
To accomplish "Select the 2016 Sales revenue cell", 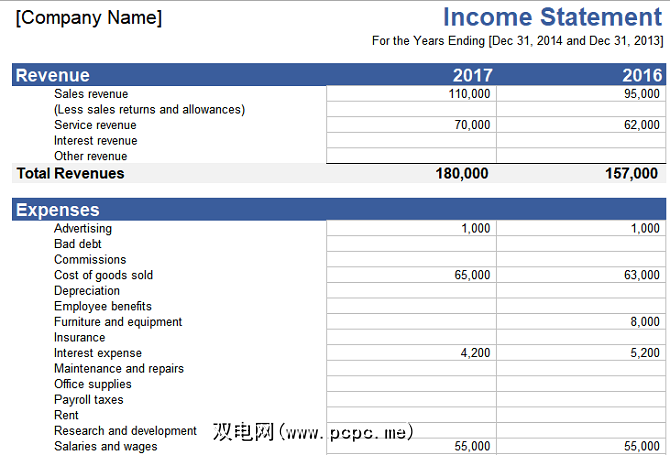I will point(581,94).
